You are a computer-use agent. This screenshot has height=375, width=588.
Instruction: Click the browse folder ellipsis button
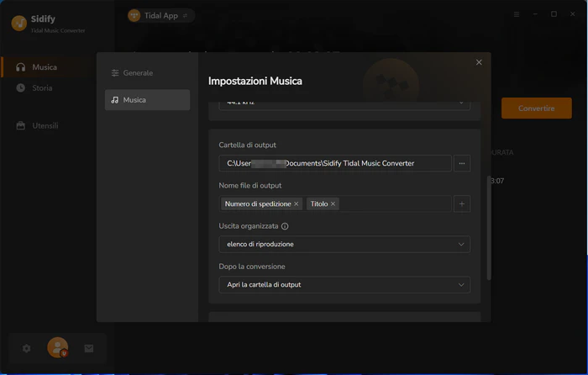pos(462,163)
